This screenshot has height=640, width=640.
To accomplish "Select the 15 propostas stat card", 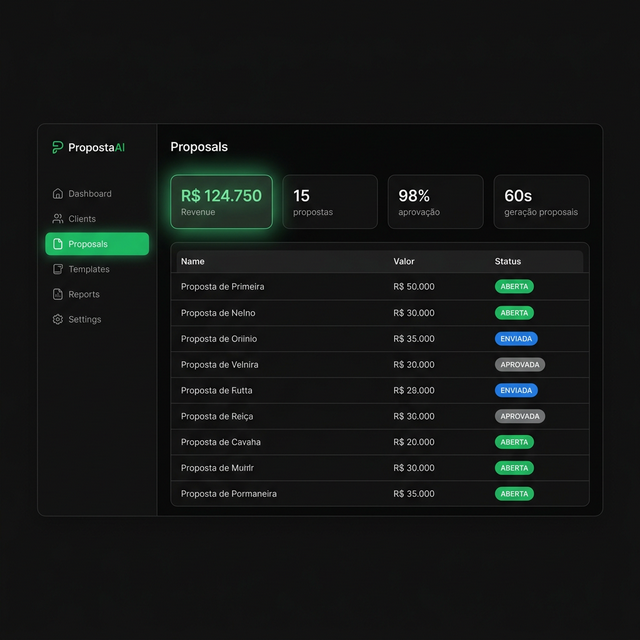I will tap(330, 202).
